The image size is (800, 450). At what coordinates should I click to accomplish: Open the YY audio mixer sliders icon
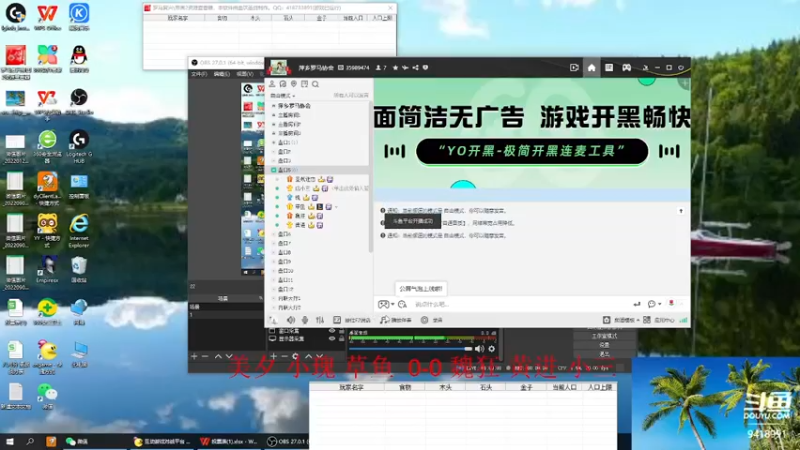pyautogui.click(x=319, y=320)
